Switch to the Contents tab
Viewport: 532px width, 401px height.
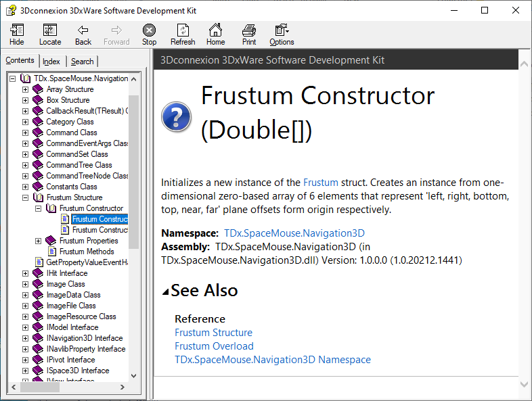(20, 60)
